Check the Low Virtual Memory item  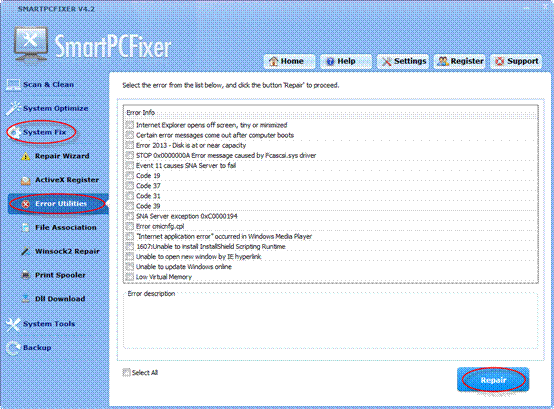coord(130,277)
